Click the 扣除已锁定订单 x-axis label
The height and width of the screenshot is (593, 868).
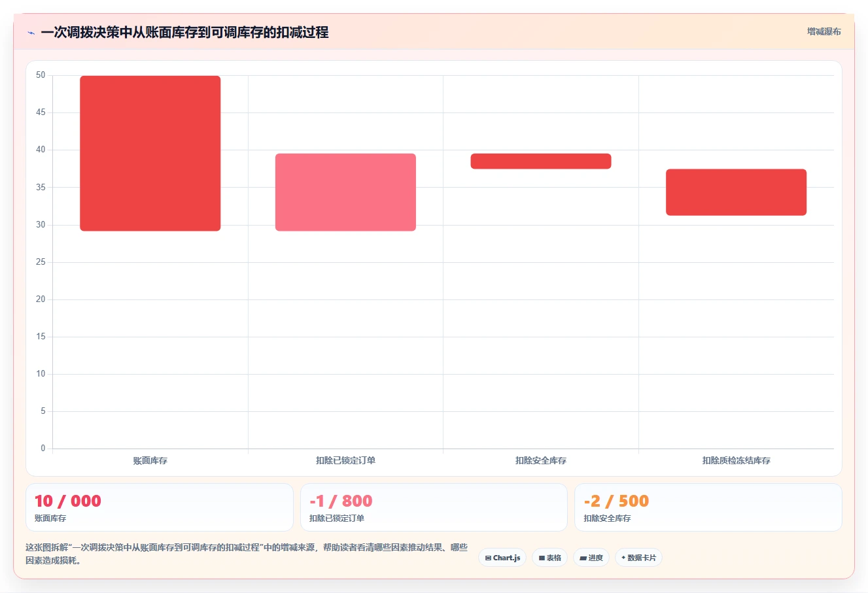(x=345, y=461)
